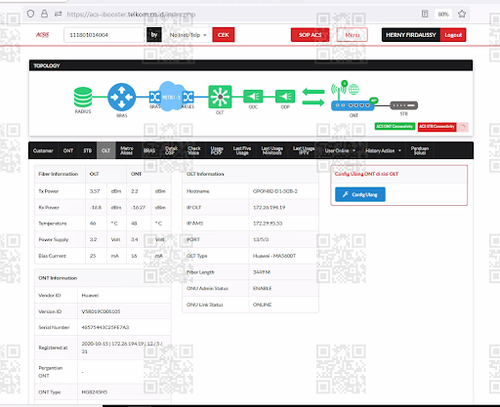Click the ACS STB Connectivity status button

437,127
